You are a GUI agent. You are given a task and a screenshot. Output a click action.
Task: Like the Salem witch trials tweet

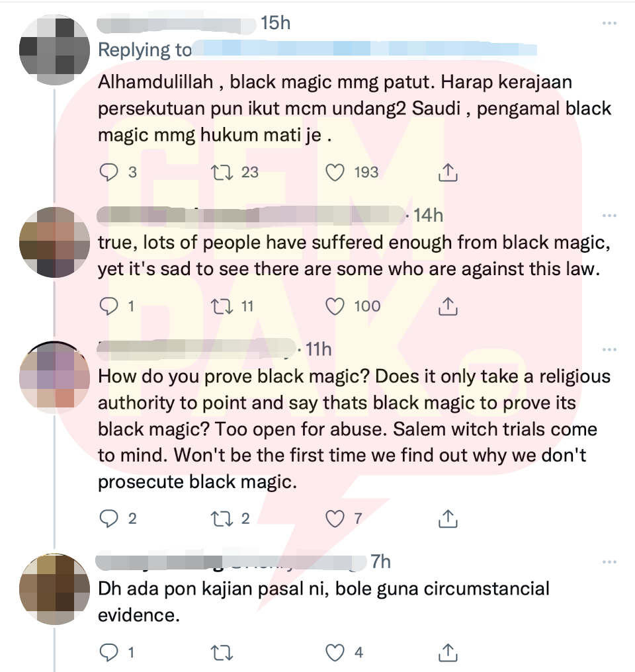pos(335,519)
